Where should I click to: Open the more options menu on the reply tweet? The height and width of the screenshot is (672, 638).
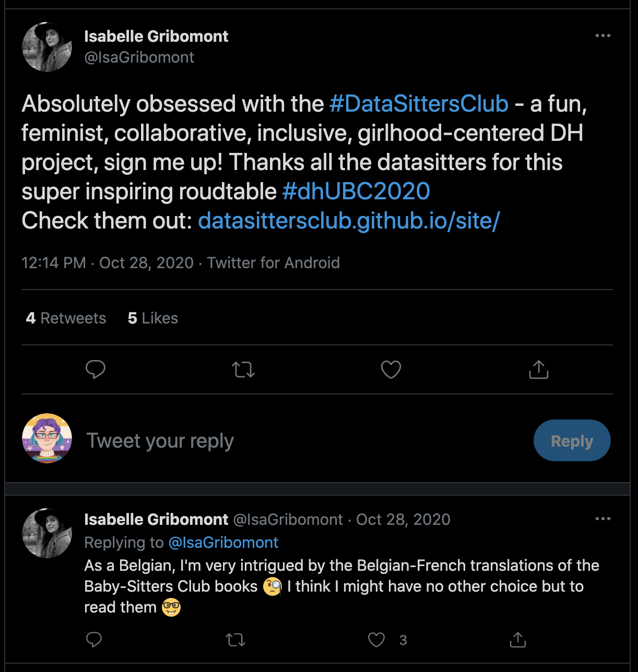pos(603,519)
